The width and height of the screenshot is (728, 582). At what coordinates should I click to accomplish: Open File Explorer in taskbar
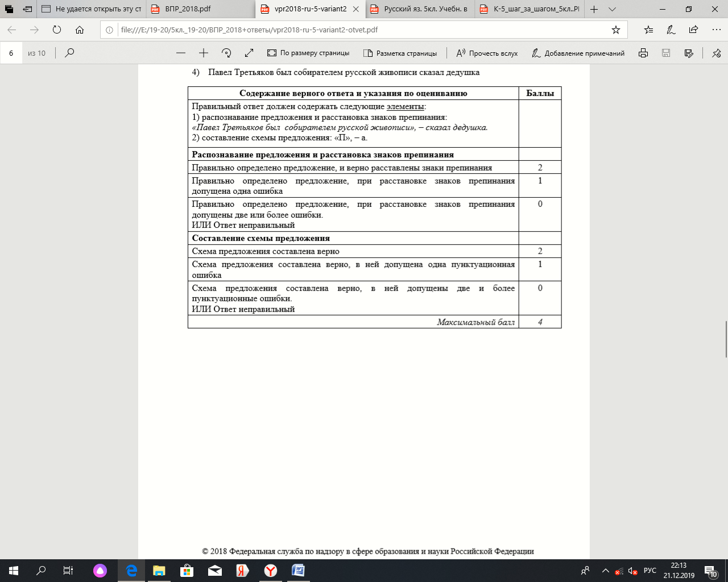[x=159, y=571]
